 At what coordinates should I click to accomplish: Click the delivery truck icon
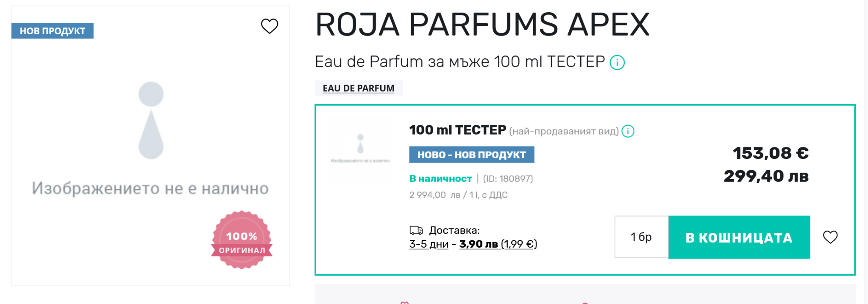[x=416, y=230]
